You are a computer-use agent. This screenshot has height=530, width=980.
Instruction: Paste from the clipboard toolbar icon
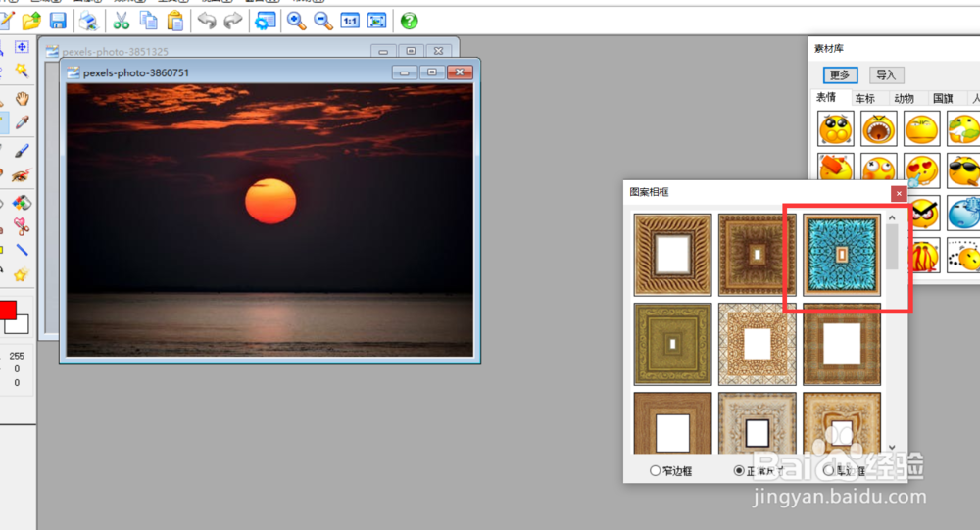175,22
